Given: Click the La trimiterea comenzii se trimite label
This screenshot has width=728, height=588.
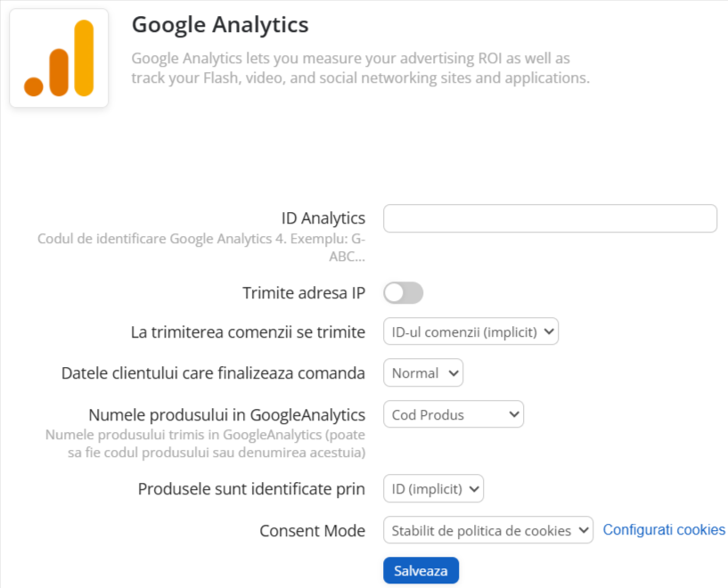Looking at the screenshot, I should [x=248, y=331].
